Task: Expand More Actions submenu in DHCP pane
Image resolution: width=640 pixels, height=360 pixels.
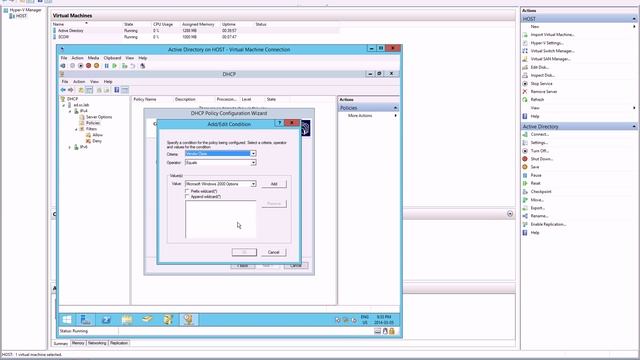Action: 396,116
